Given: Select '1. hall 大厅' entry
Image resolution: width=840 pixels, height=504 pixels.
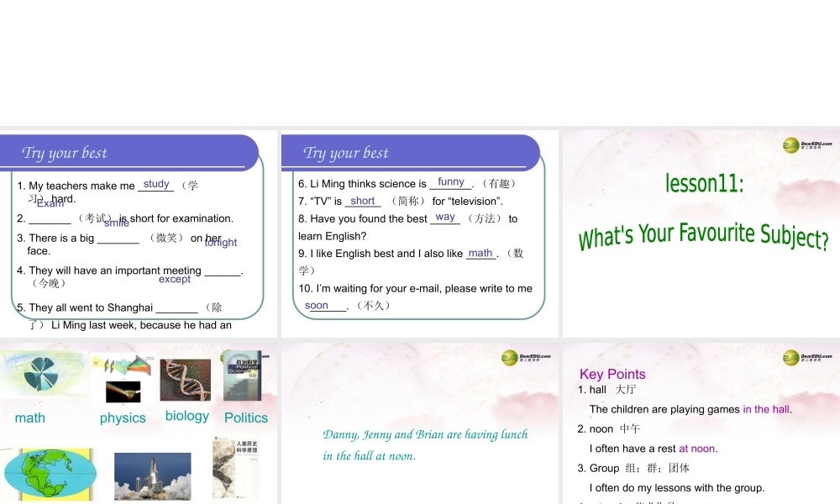Looking at the screenshot, I should 606,390.
